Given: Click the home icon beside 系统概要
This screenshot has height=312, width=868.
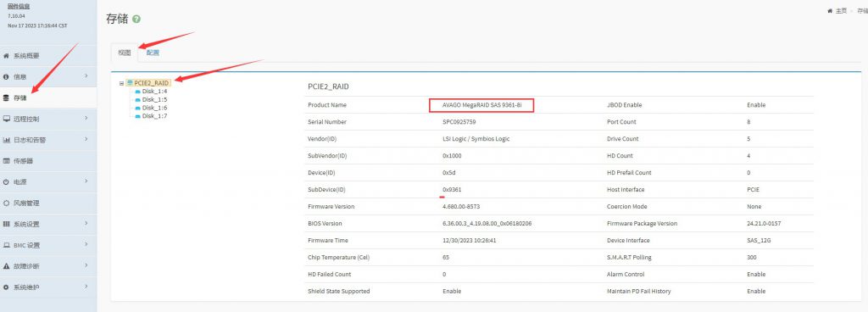Looking at the screenshot, I should [x=6, y=56].
